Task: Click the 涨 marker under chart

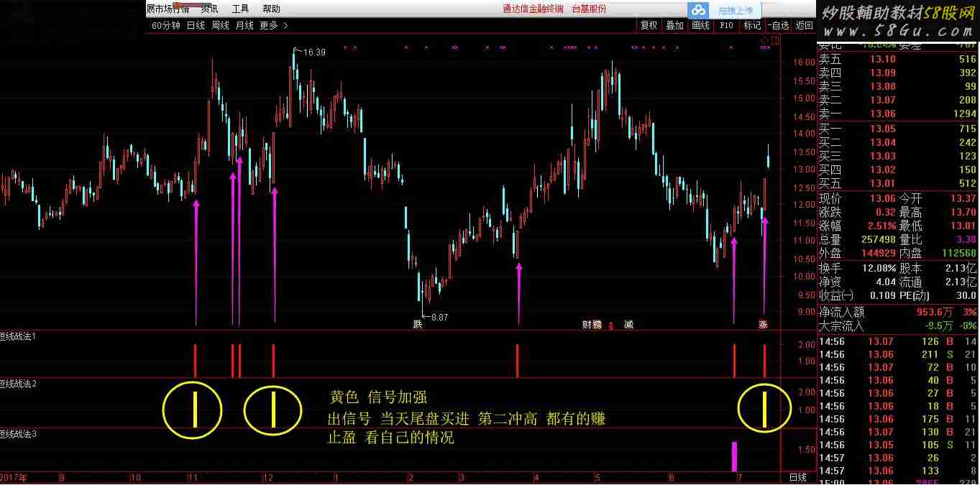Action: tap(763, 324)
